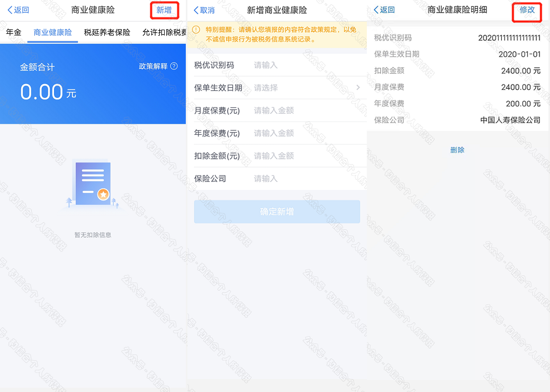Screen dimensions: 550x392
Task: Click the 确定新增 button
Action: [277, 212]
